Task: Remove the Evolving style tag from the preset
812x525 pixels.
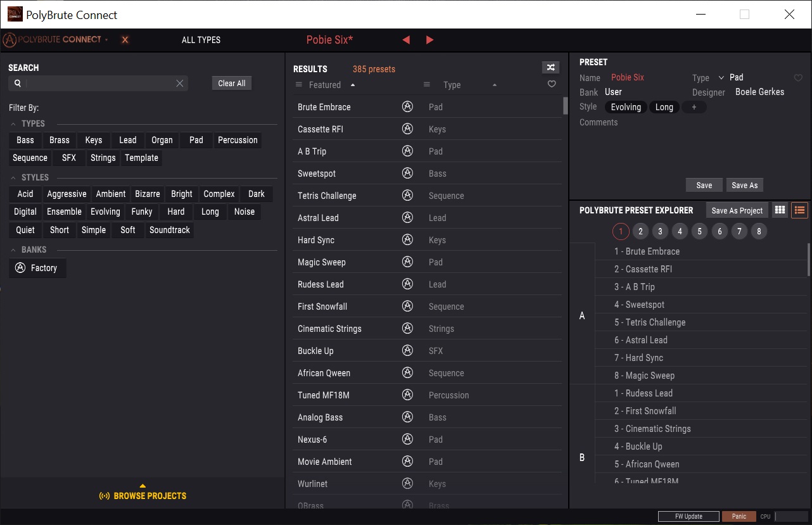Action: pos(626,107)
